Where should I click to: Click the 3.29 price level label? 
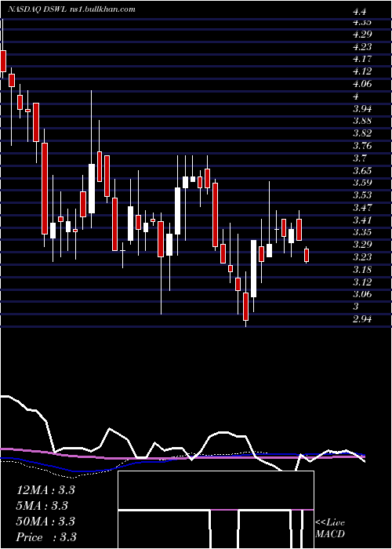362,245
